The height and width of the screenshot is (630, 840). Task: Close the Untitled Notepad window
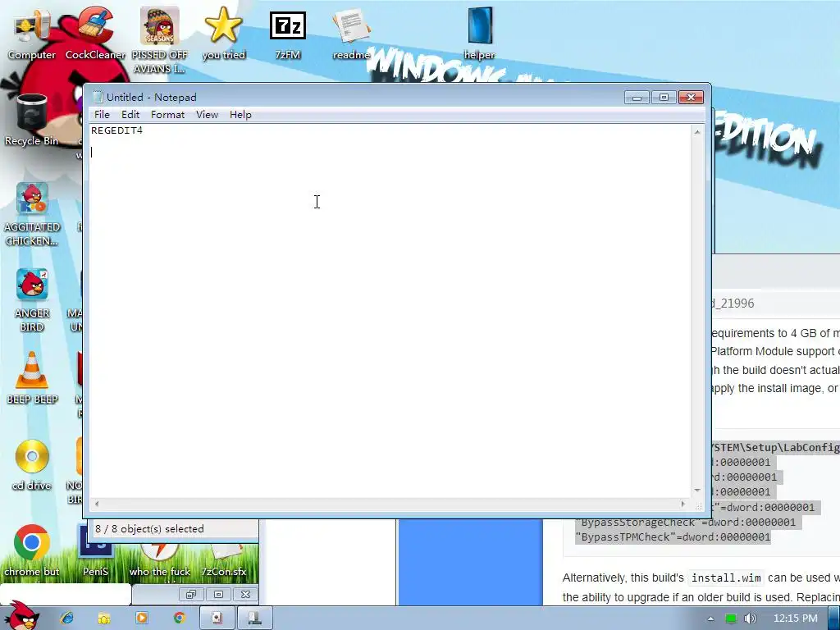(691, 98)
